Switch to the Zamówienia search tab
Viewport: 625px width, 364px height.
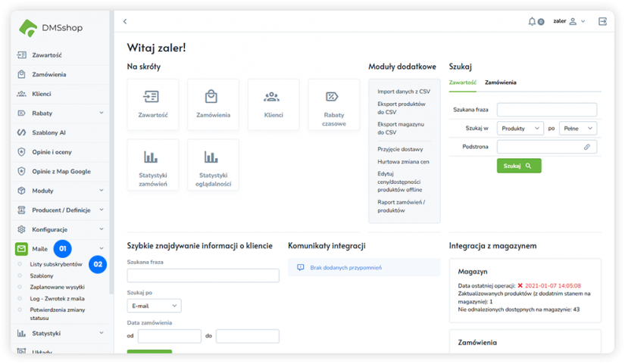click(x=501, y=82)
